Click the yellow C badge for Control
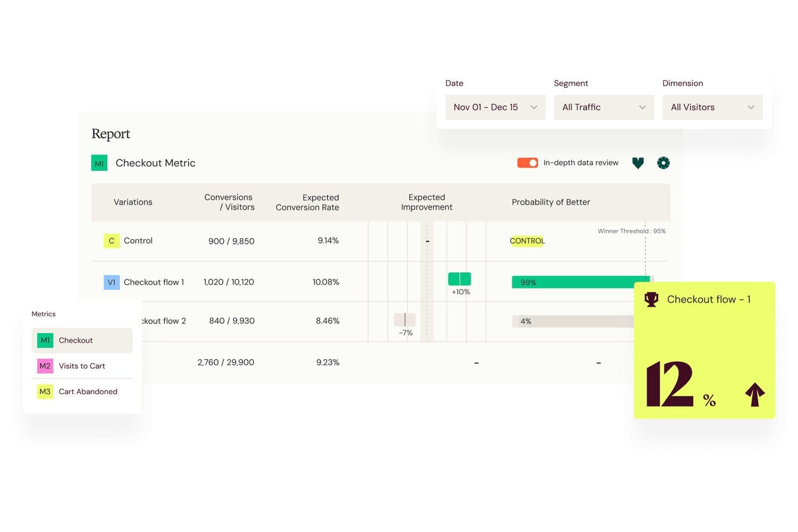Image resolution: width=798 pixels, height=532 pixels. pos(112,240)
